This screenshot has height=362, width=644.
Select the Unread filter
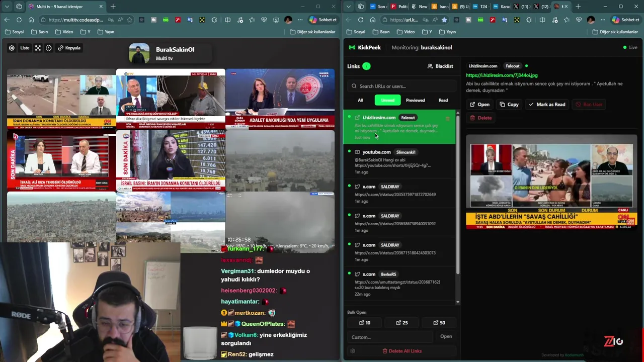[388, 100]
